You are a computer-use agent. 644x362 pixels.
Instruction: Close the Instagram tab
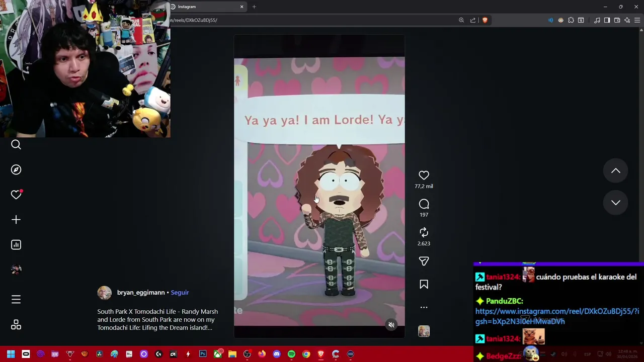(x=242, y=7)
